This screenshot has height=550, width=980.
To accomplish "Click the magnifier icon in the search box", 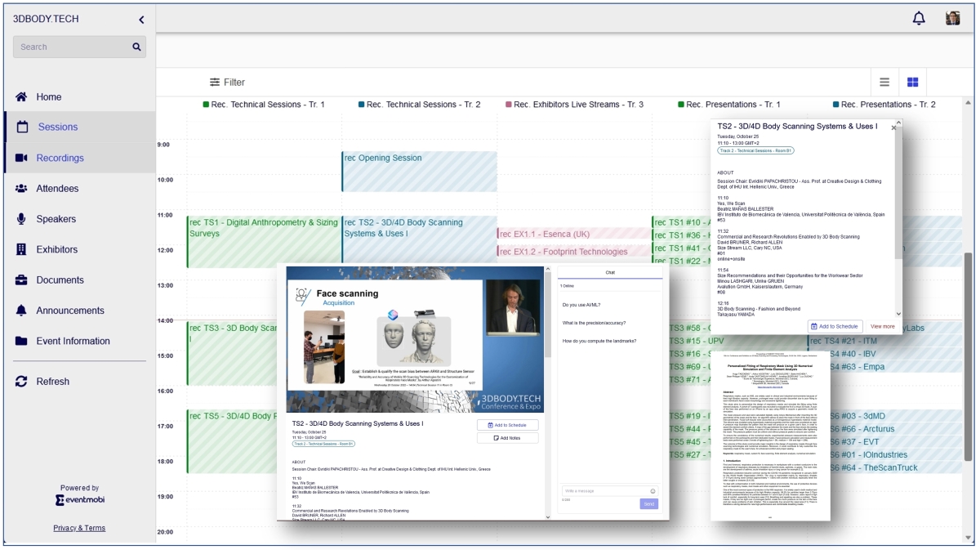I will click(136, 47).
